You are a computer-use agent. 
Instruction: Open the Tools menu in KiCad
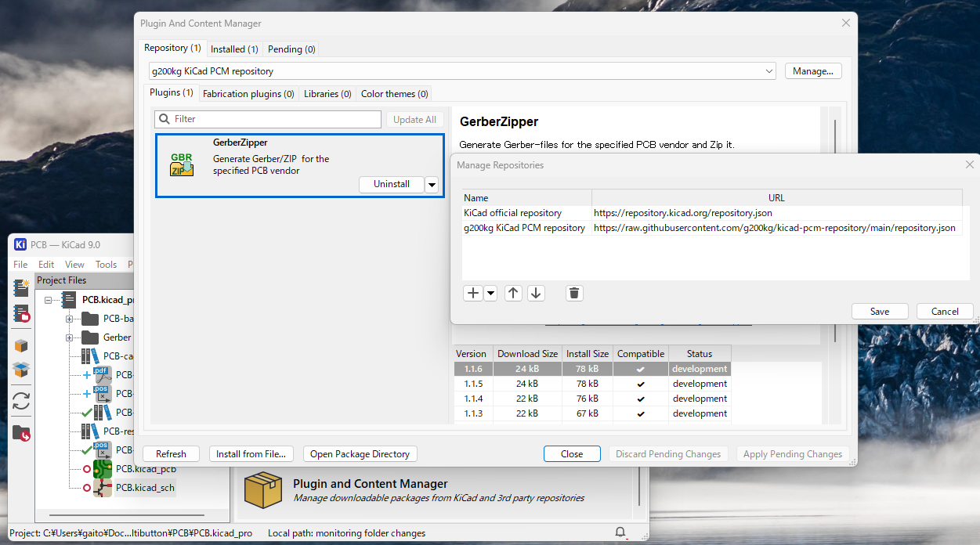coord(106,265)
